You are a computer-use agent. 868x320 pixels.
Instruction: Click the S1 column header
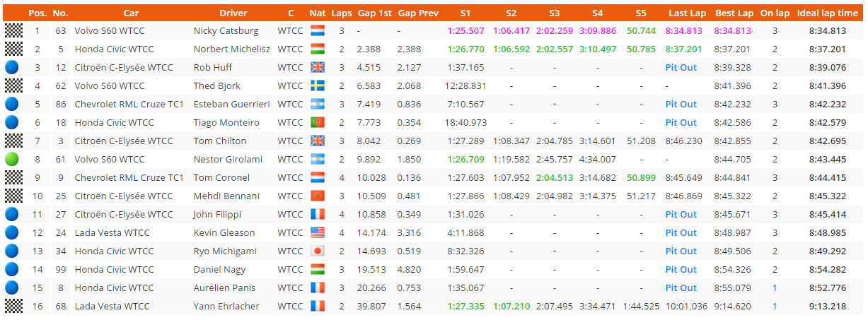pyautogui.click(x=465, y=13)
